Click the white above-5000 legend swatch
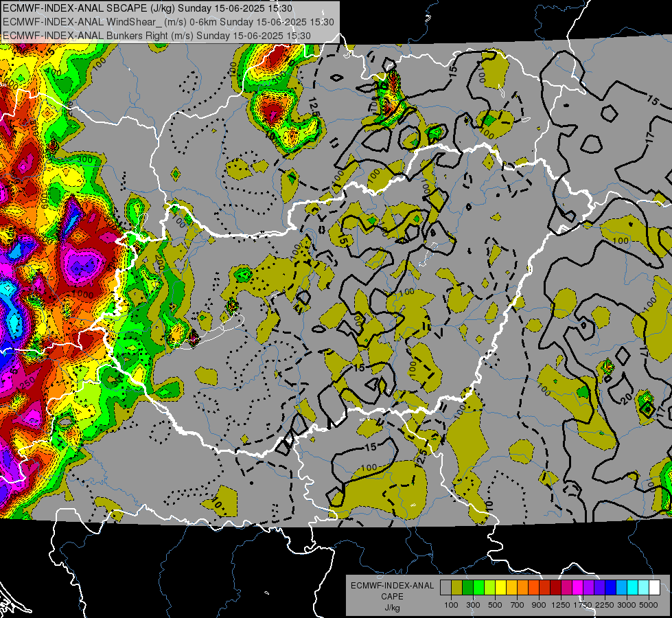Viewport: 672px width, 618px height. (x=654, y=588)
